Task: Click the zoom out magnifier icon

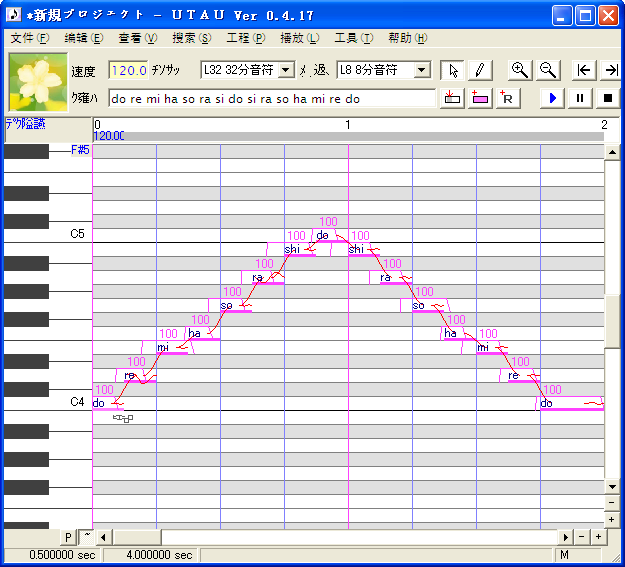Action: click(x=548, y=71)
